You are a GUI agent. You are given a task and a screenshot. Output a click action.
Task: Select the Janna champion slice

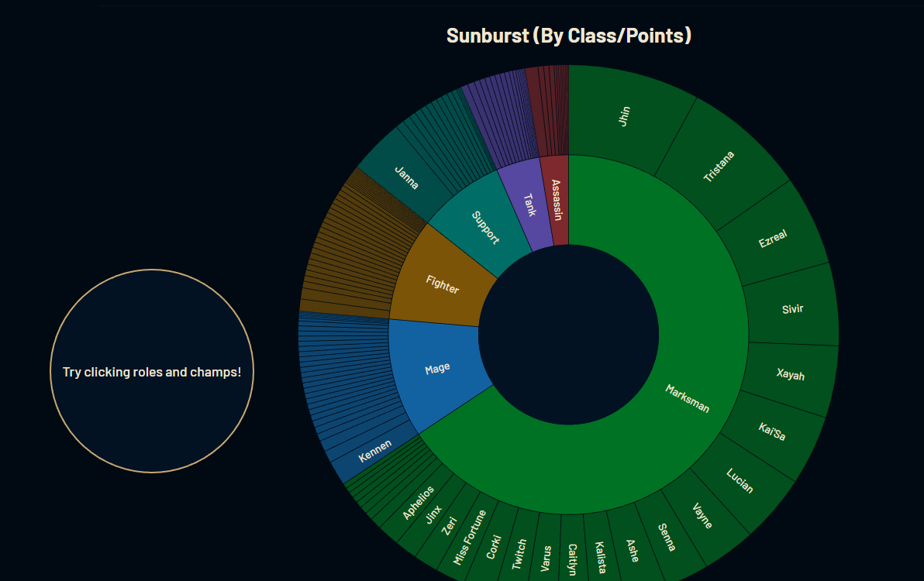[x=406, y=177]
